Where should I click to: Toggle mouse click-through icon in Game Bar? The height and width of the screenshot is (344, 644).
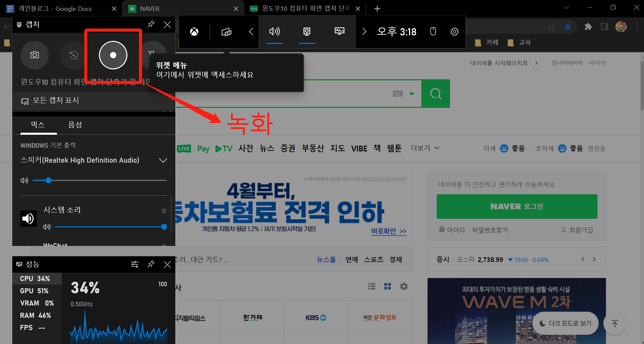(x=433, y=32)
